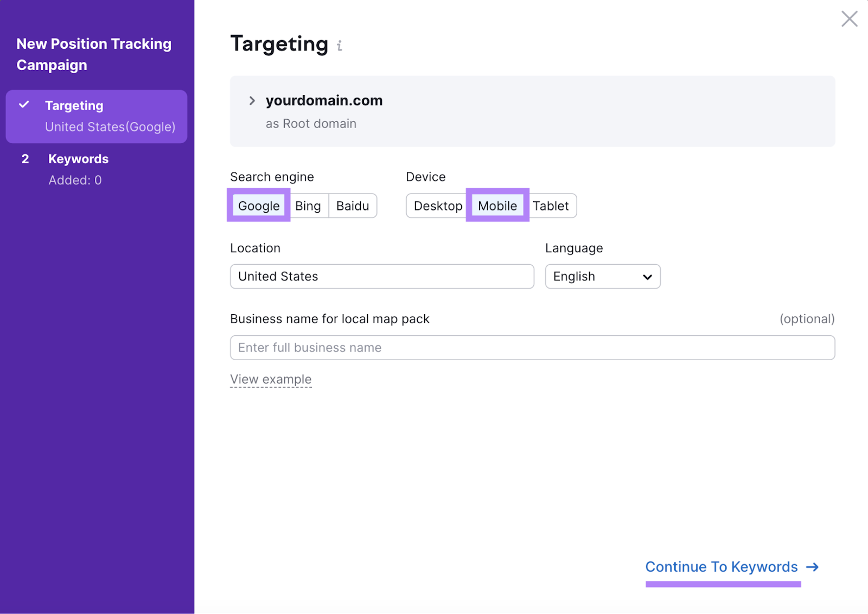Viewport: 868px width, 614px height.
Task: Click Continue To Keywords
Action: [x=721, y=567]
